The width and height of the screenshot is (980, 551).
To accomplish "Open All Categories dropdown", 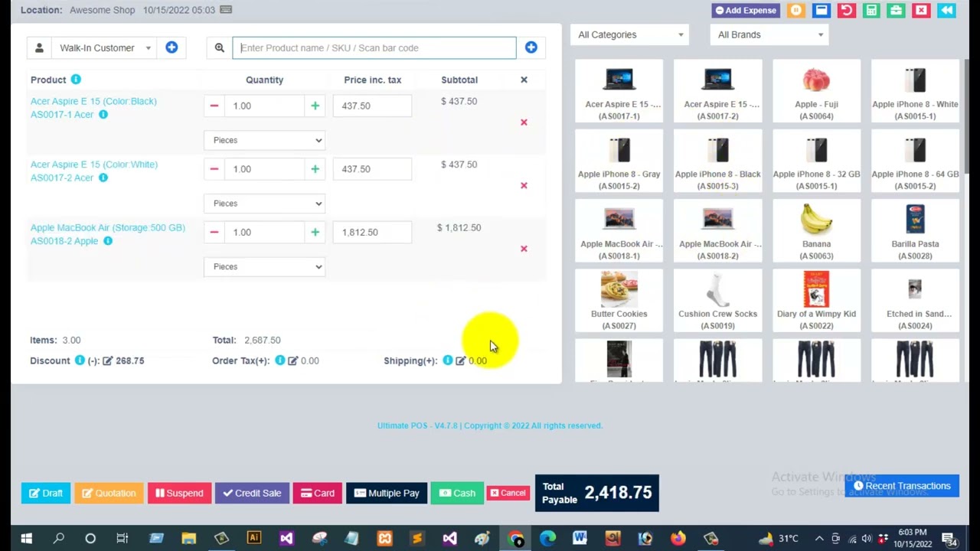I will 631,34.
